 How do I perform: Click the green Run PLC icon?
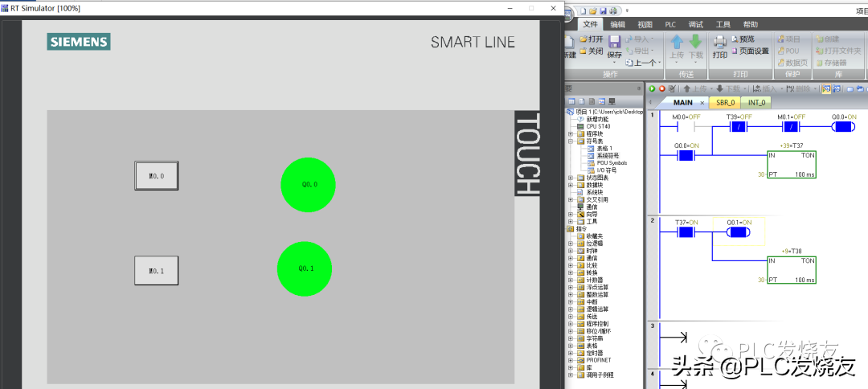pyautogui.click(x=653, y=88)
